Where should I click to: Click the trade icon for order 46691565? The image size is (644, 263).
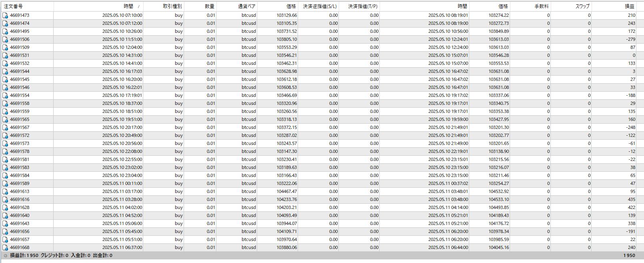point(5,119)
